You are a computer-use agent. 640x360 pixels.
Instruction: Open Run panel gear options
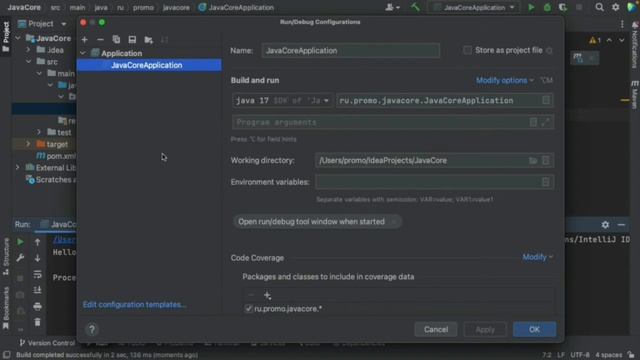(605, 224)
